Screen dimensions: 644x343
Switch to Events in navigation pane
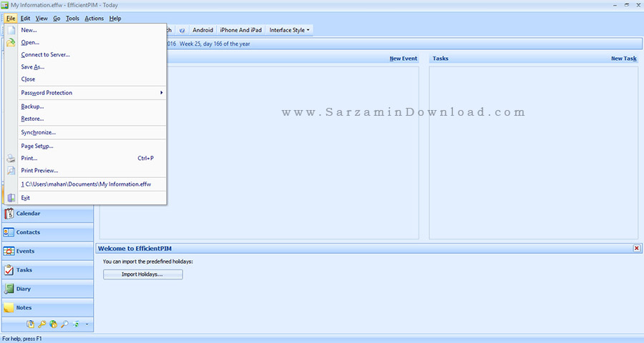[x=48, y=251]
